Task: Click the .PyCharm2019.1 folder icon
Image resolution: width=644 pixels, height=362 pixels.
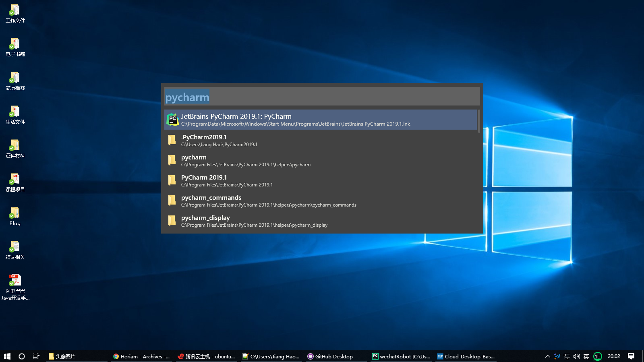Action: pos(172,140)
